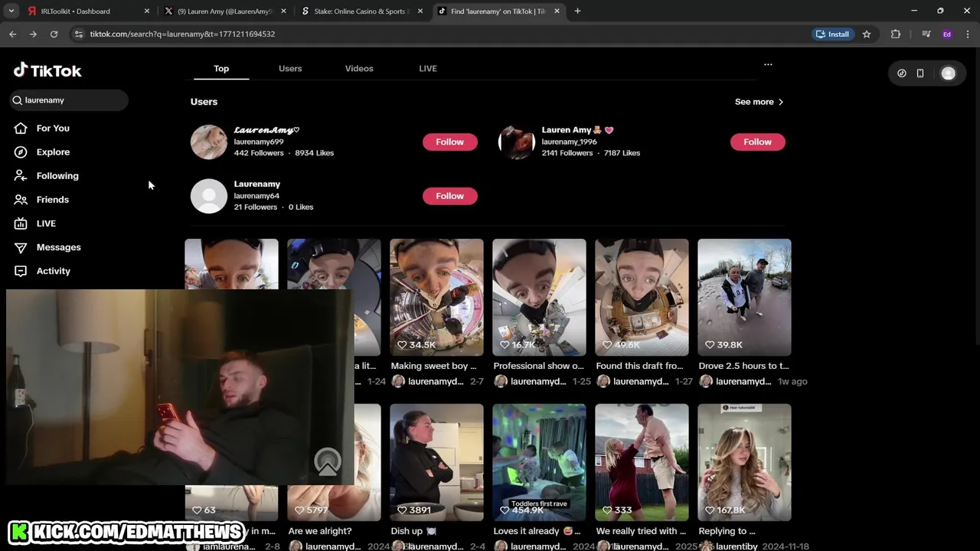
Task: Open Chrome extensions puzzle icon
Action: (x=895, y=34)
